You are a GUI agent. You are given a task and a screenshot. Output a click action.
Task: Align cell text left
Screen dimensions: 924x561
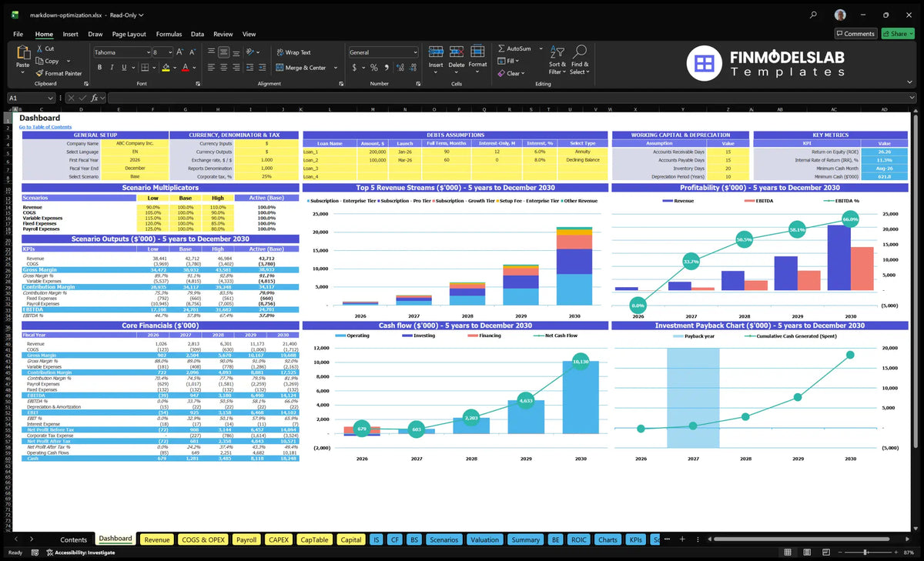point(212,68)
